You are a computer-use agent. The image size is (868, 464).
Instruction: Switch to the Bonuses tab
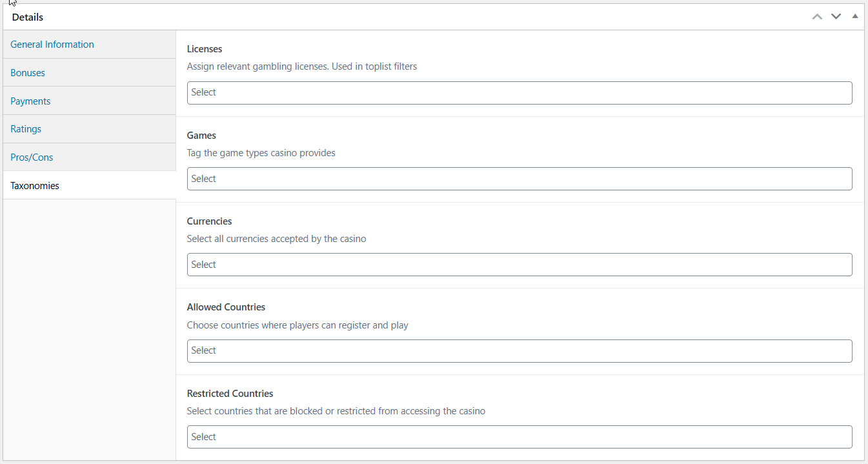[27, 72]
